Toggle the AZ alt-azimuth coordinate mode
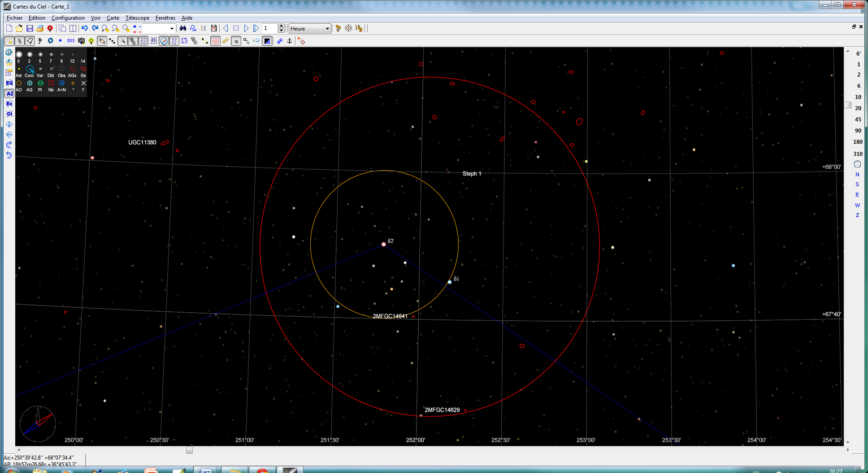868x473 pixels. [9, 94]
